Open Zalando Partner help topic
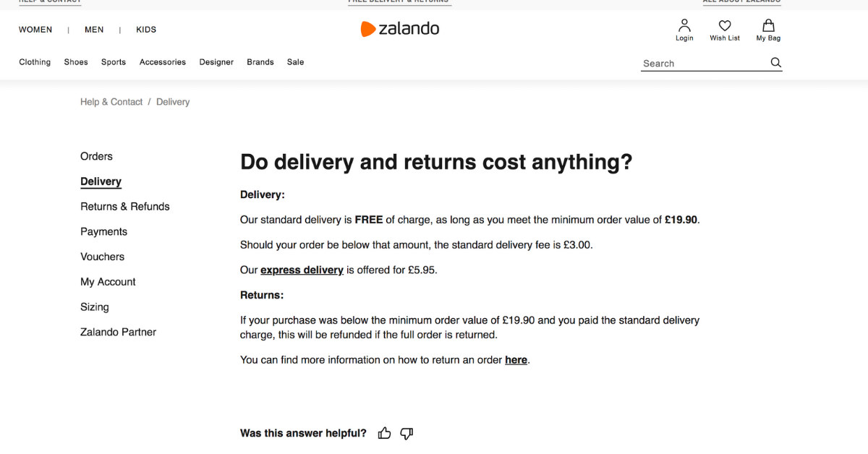This screenshot has width=868, height=454. point(118,332)
